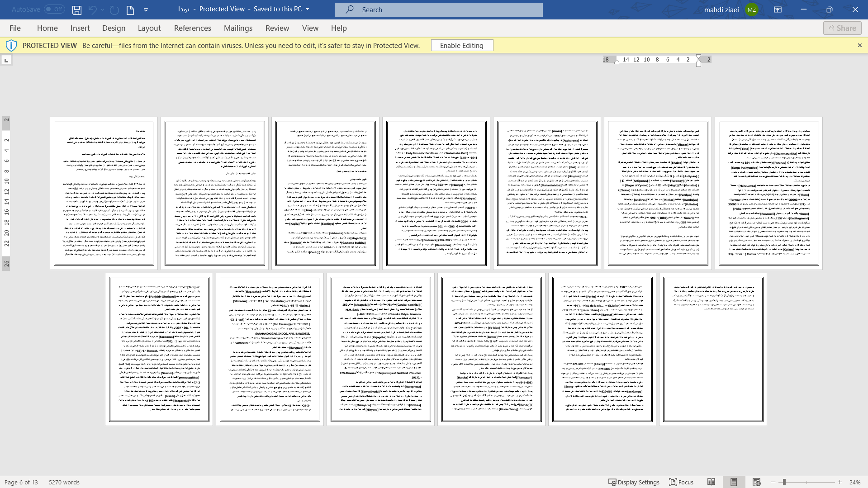Click the zoom in plus button
The image size is (868, 488).
pyautogui.click(x=840, y=482)
